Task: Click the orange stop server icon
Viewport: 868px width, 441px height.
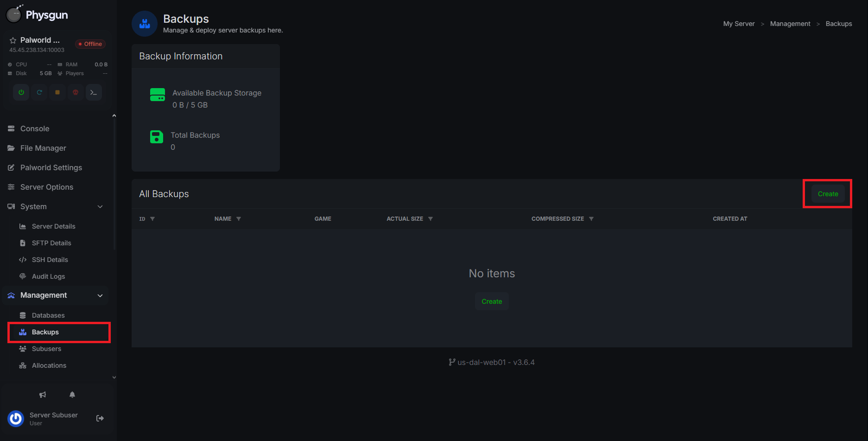Action: pos(57,92)
